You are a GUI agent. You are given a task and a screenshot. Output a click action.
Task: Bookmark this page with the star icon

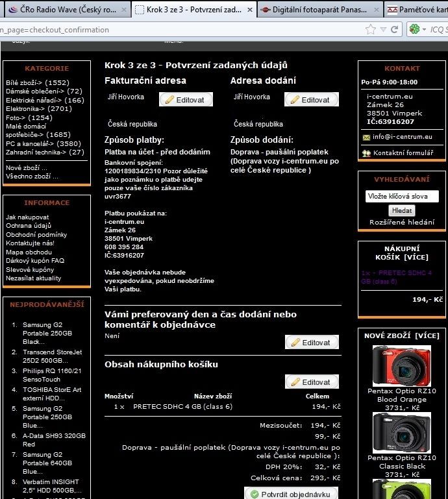[x=370, y=30]
